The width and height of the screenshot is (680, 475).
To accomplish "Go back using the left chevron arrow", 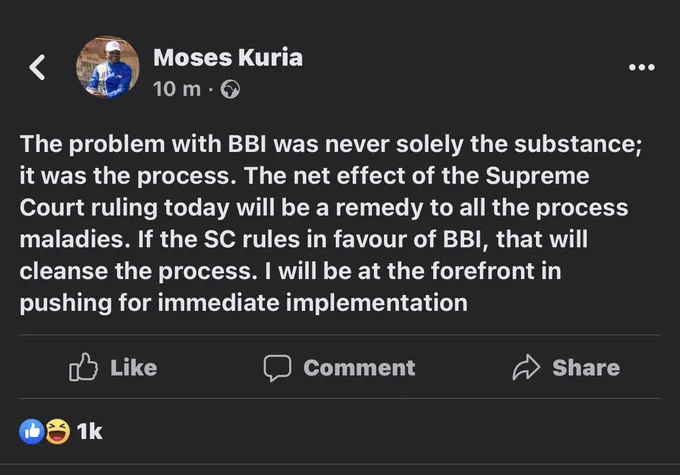I will click(37, 67).
